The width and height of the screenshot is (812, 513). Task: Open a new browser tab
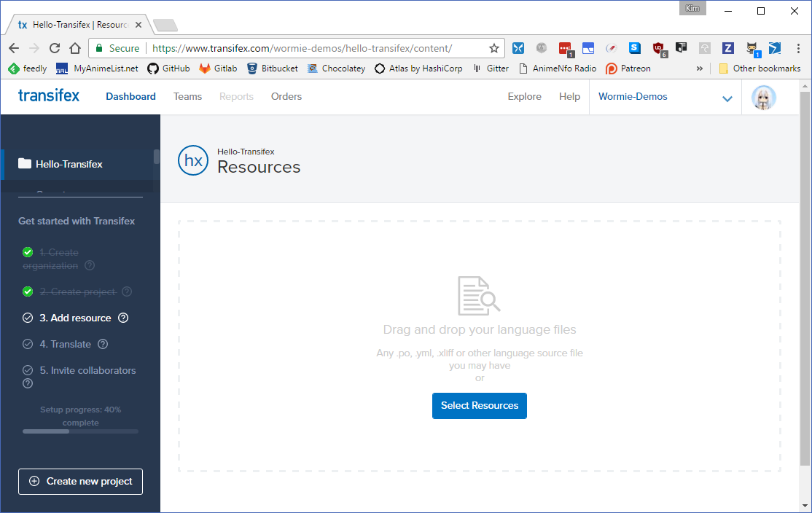tap(165, 25)
